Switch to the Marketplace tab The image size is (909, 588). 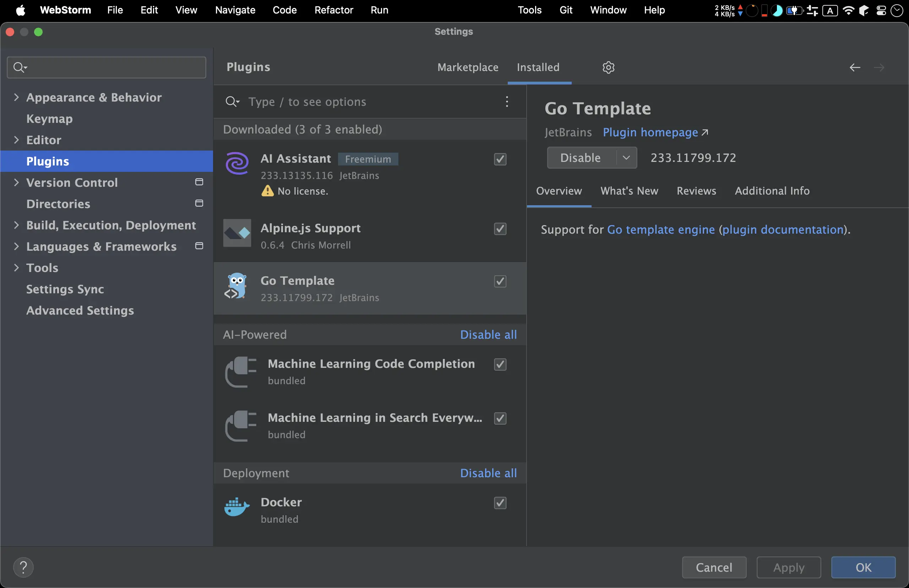(x=468, y=67)
